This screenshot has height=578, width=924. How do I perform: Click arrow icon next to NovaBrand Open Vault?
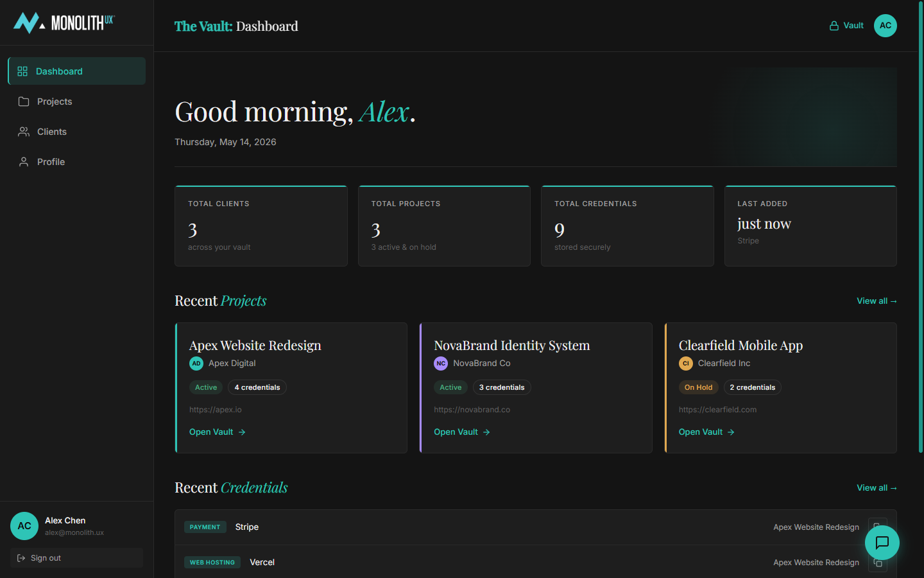(x=486, y=432)
